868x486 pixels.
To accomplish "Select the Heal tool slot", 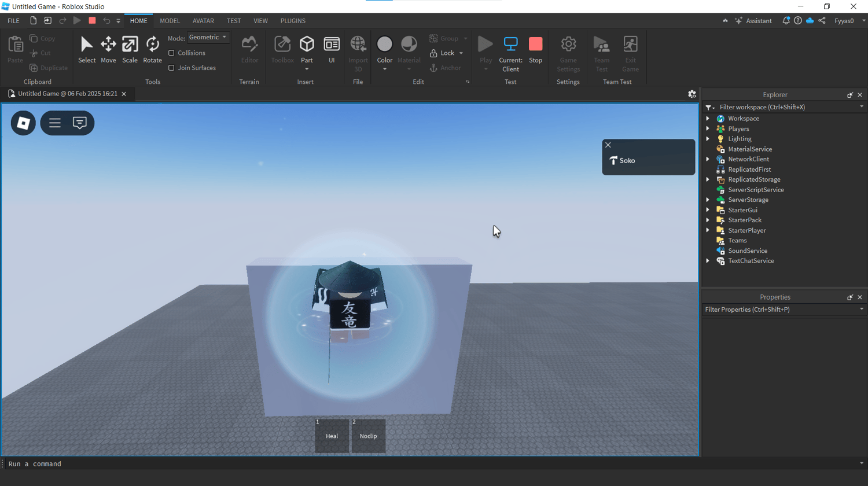I will click(332, 436).
